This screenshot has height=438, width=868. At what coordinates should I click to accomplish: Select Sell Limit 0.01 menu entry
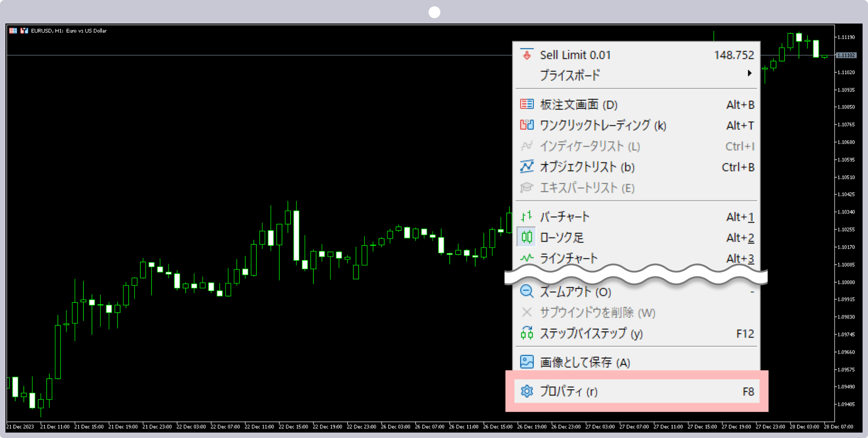coord(637,55)
